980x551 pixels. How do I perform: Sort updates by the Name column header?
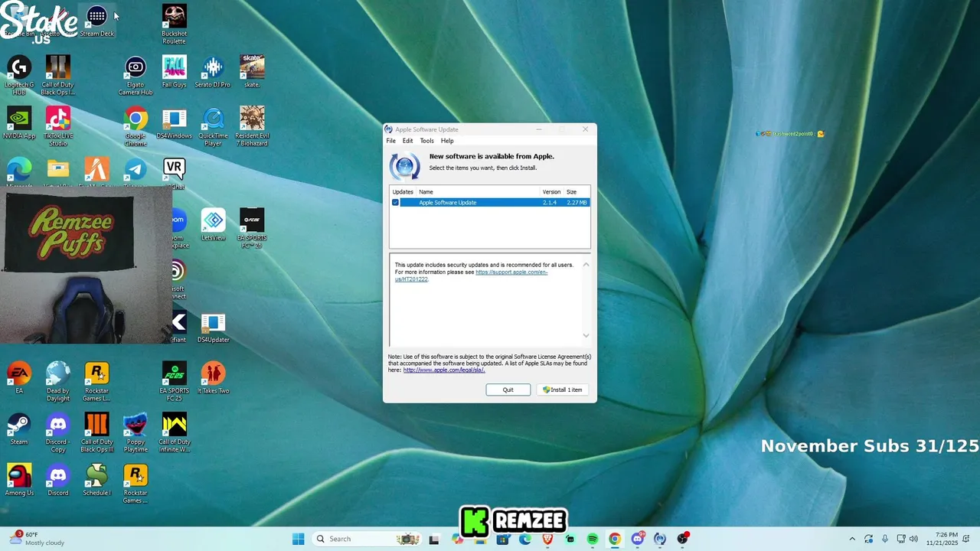(x=479, y=191)
